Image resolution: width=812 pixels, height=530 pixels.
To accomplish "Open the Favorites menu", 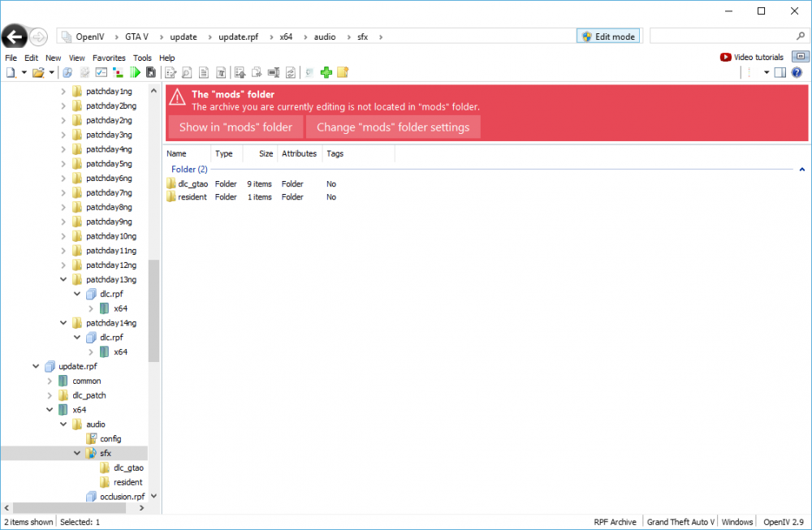I will pos(109,58).
